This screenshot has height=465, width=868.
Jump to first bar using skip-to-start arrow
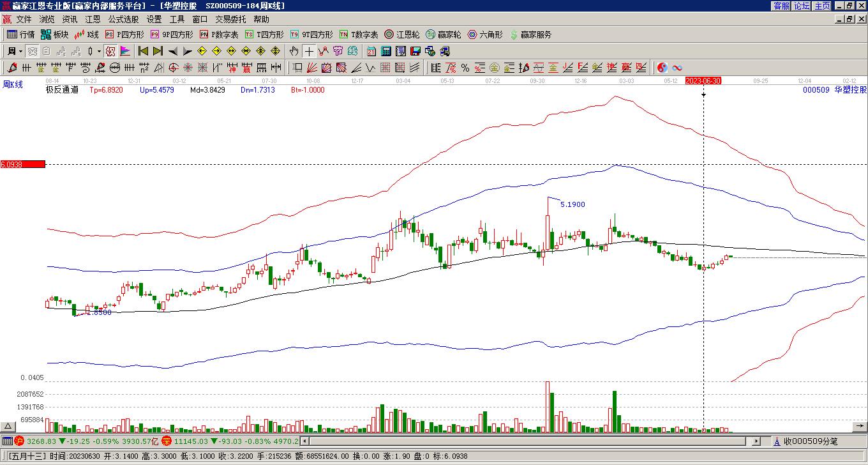pyautogui.click(x=143, y=51)
